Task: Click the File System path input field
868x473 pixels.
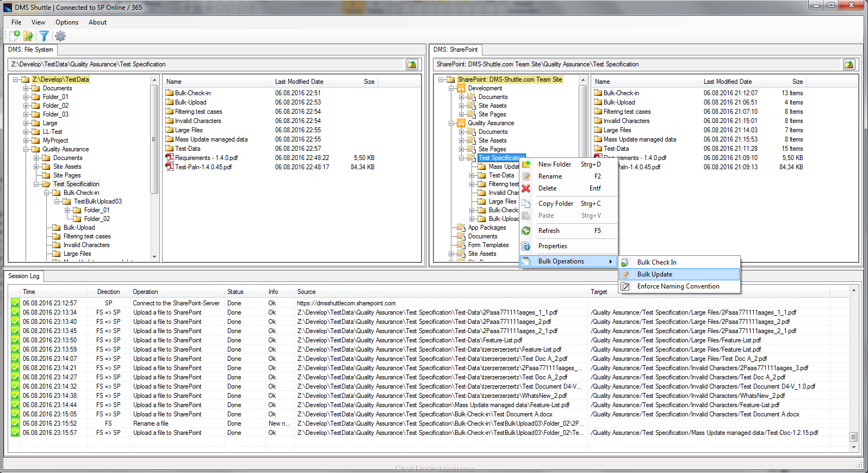Action: (207, 64)
